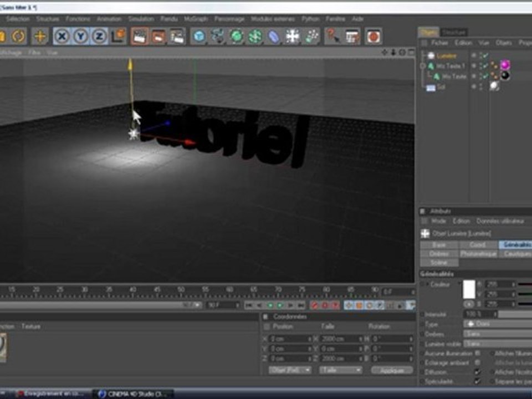Toggle X axis lock
The image size is (532, 399).
point(62,37)
